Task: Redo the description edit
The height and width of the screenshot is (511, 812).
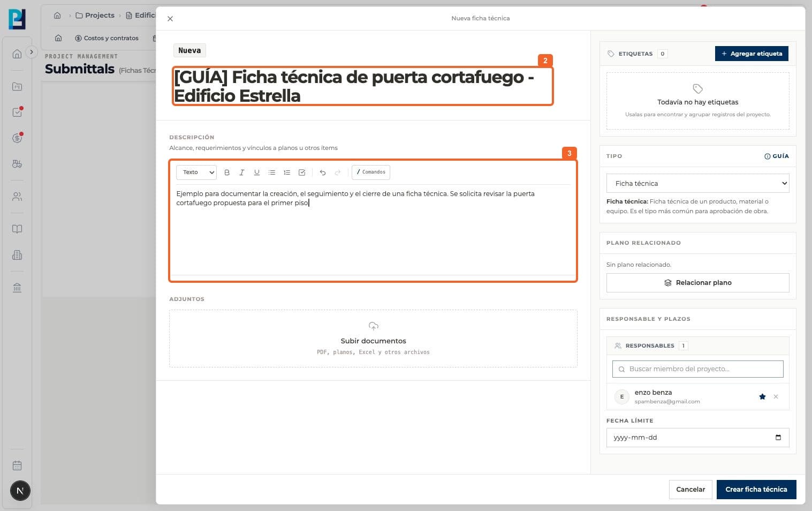Action: [x=338, y=172]
